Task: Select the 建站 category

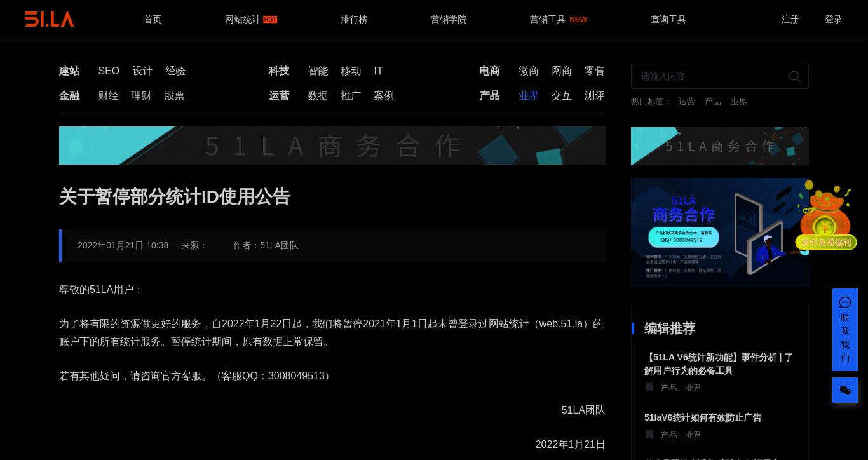Action: coord(69,71)
